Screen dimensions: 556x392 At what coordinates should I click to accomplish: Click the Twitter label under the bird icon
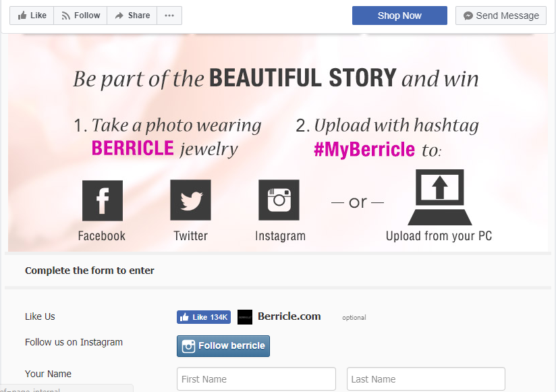tap(191, 236)
